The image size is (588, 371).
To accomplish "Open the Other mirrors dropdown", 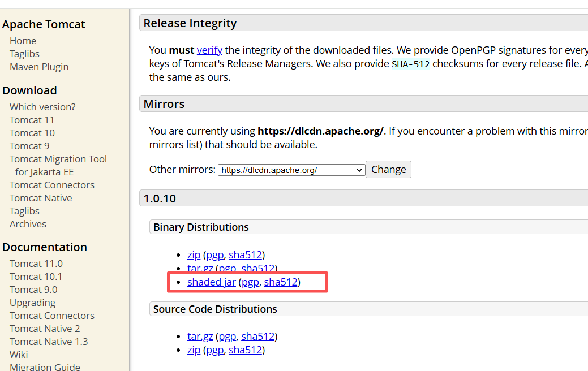I will coord(291,170).
